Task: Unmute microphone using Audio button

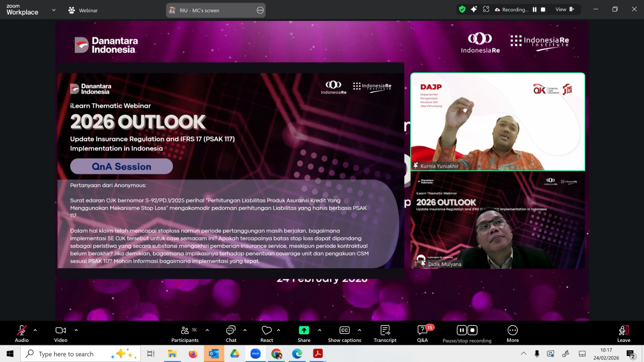Action: [22, 334]
